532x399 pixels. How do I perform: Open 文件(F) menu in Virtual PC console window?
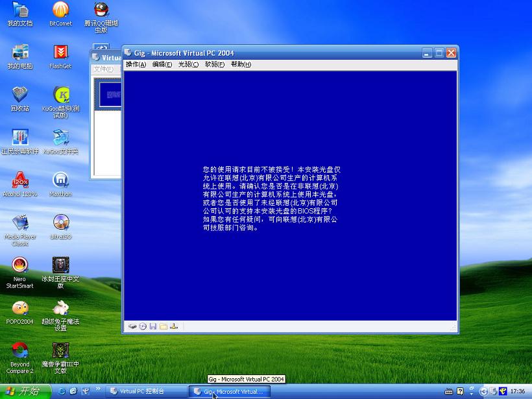pos(104,69)
